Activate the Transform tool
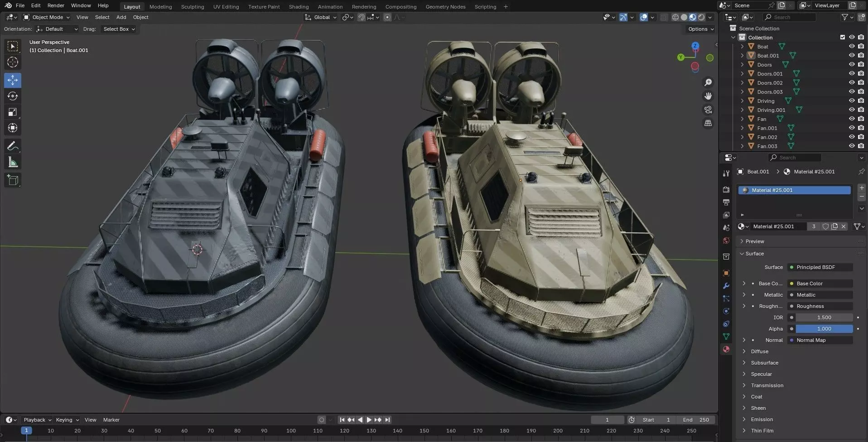 [x=13, y=128]
